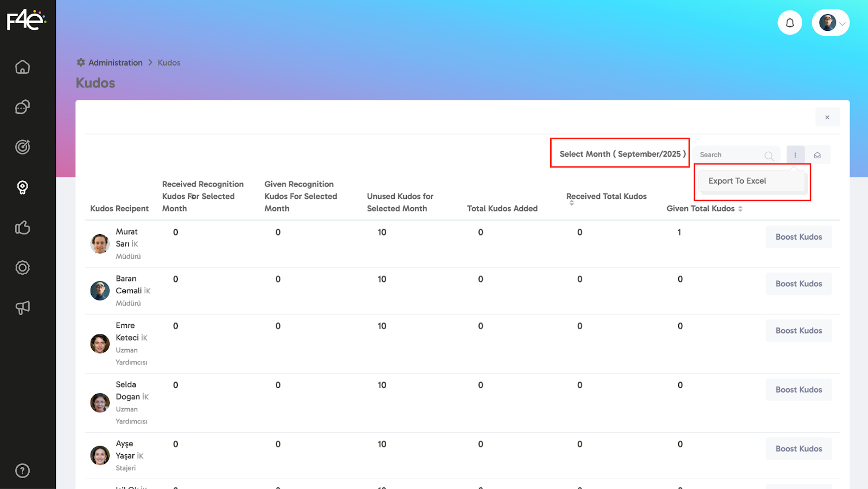
Task: Sort by Given Total Kudos column
Action: (740, 209)
